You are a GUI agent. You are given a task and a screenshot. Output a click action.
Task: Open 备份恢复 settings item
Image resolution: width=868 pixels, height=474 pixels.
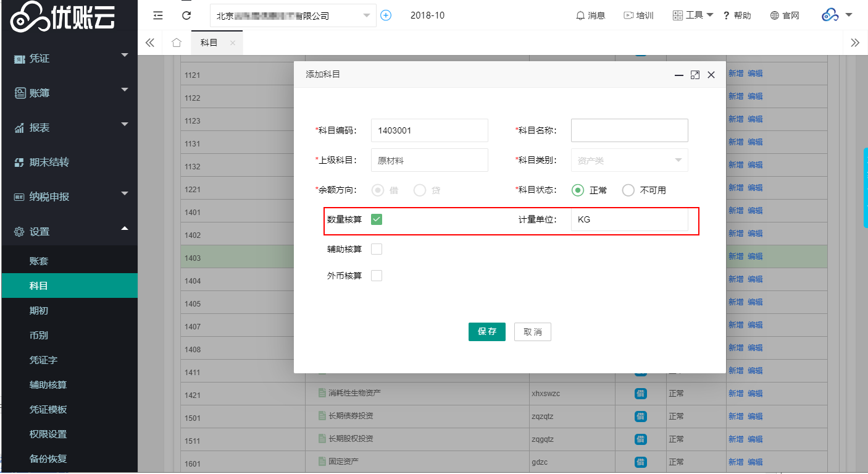(x=69, y=459)
